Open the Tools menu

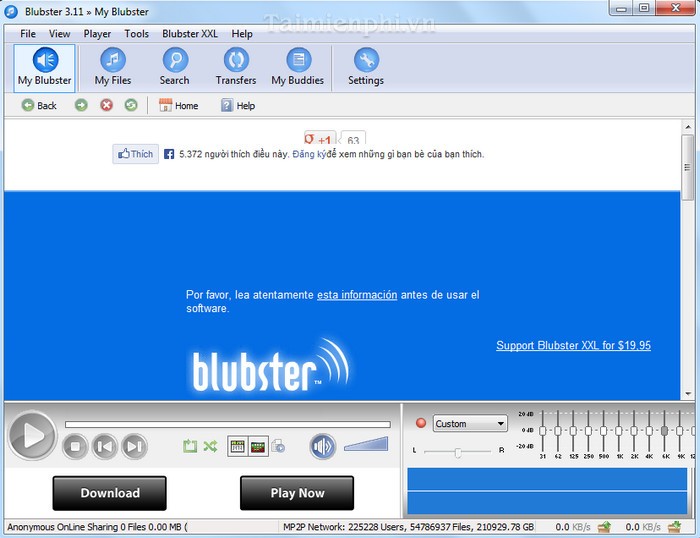[x=137, y=33]
